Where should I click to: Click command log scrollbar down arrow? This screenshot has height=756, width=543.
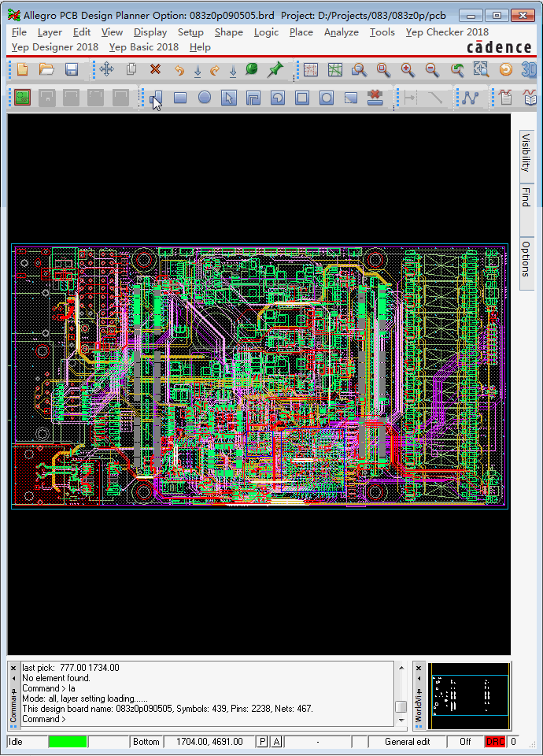401,721
